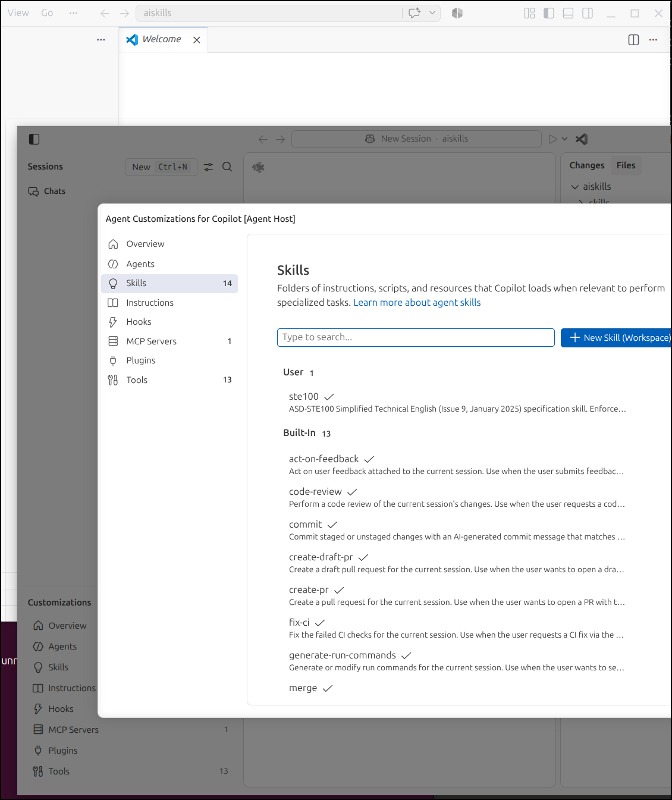Toggle the primary side bar layout icon
Screen dimensions: 672x800
click(x=549, y=13)
